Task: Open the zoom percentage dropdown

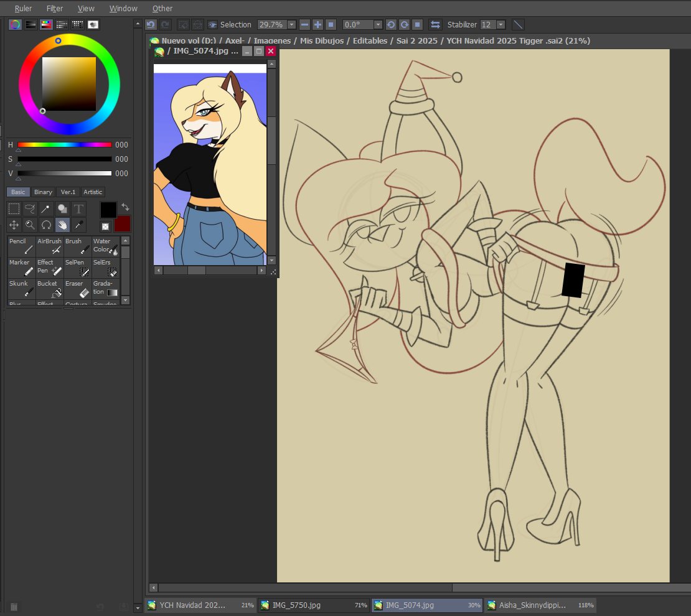Action: [x=291, y=24]
